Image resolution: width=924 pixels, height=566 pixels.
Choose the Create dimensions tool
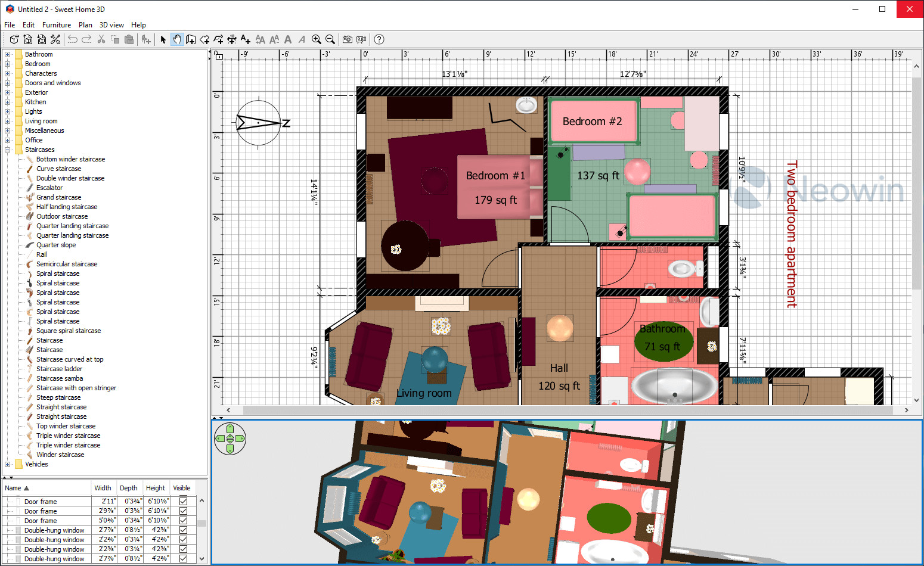tap(232, 39)
